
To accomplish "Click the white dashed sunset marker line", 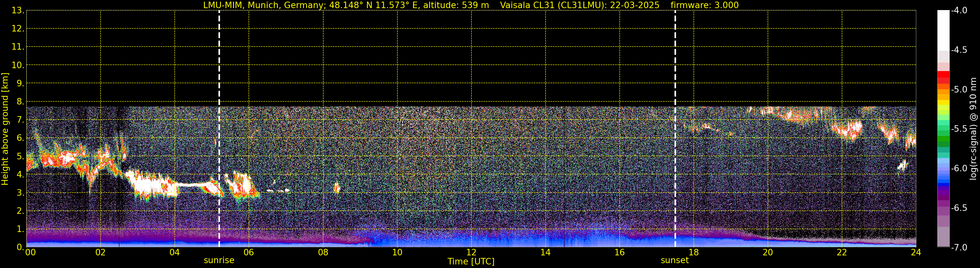I will tap(675, 129).
